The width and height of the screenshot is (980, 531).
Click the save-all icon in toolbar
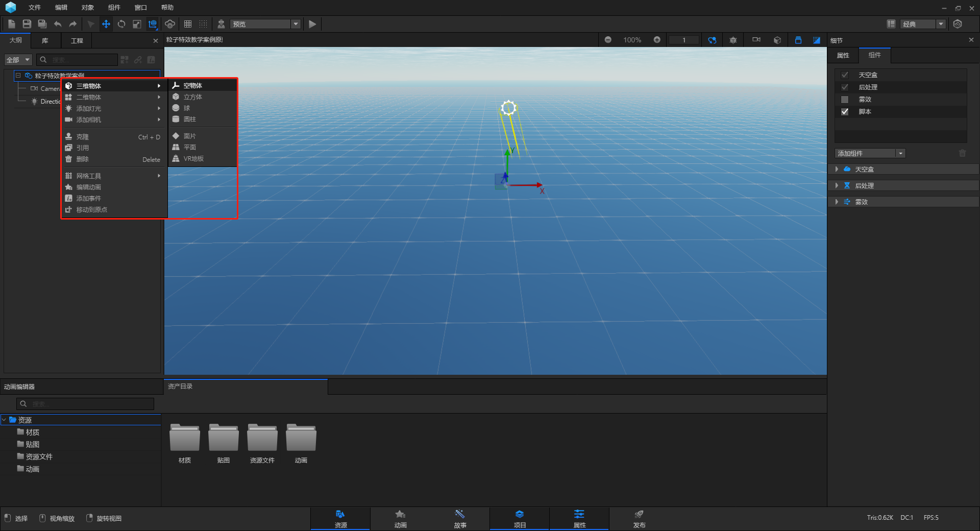point(42,24)
